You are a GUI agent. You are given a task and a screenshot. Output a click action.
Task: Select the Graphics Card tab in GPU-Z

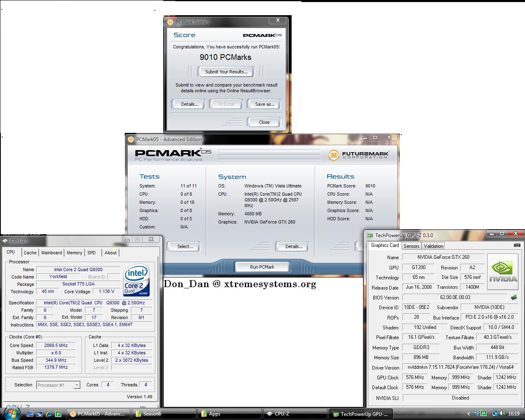(x=385, y=245)
